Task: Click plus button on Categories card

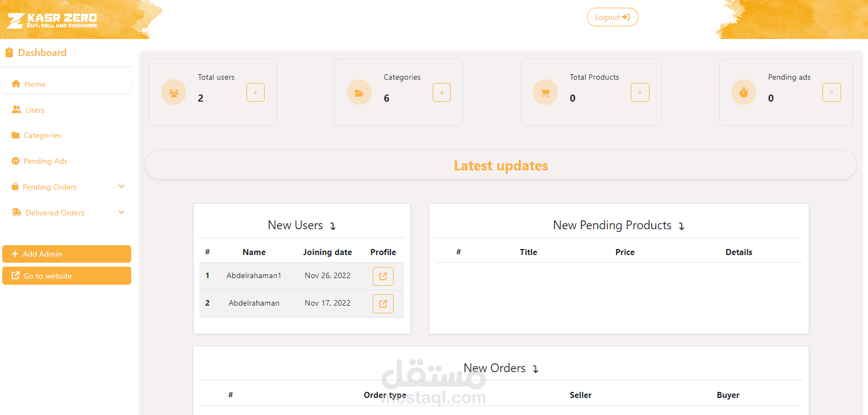Action: 441,92
